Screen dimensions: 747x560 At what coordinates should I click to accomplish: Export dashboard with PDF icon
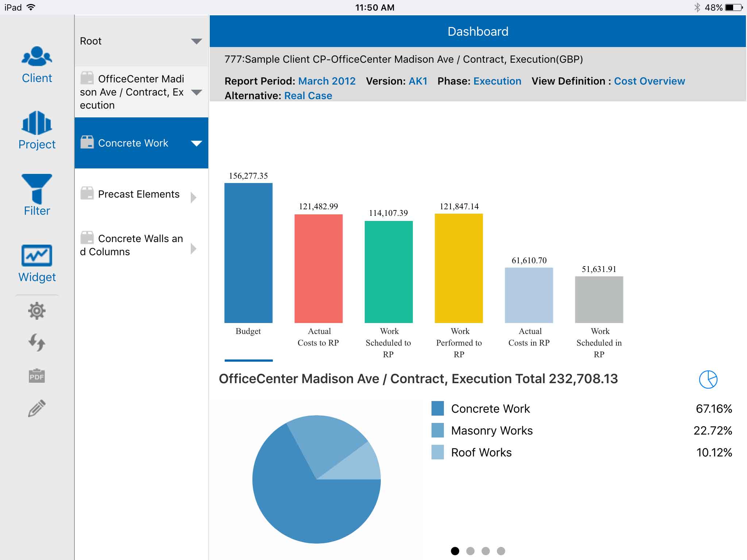37,376
